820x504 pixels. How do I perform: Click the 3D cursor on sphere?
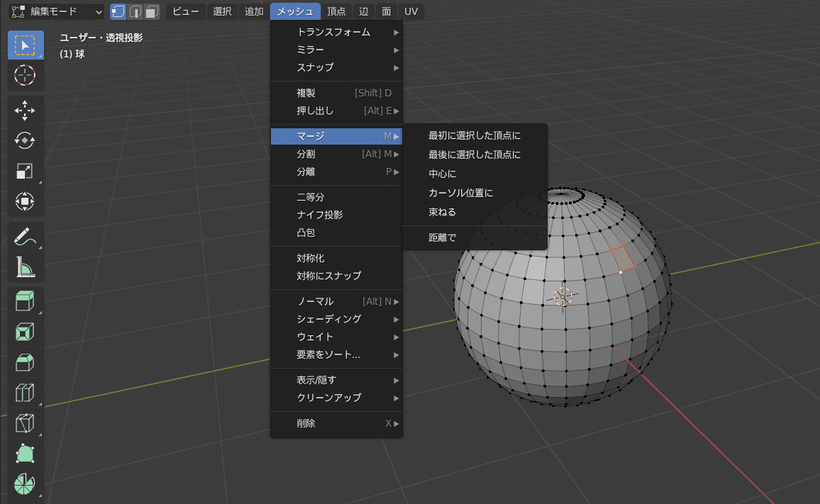click(563, 297)
